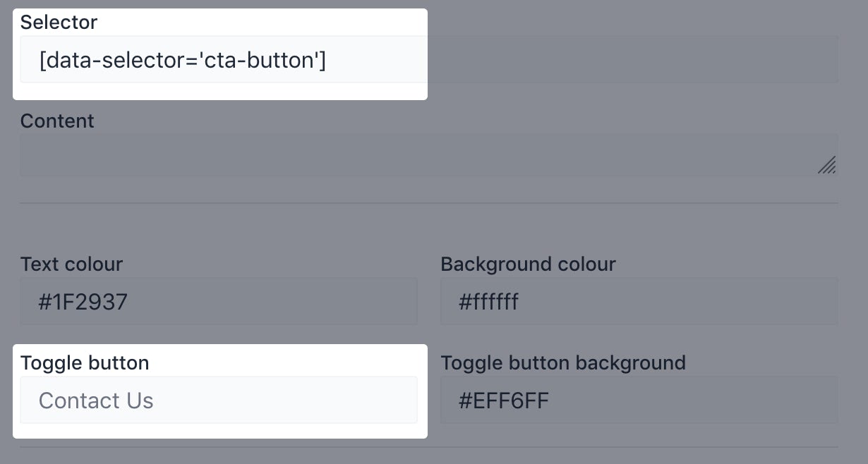Click the Background colour label
The image size is (868, 464).
pyautogui.click(x=528, y=264)
